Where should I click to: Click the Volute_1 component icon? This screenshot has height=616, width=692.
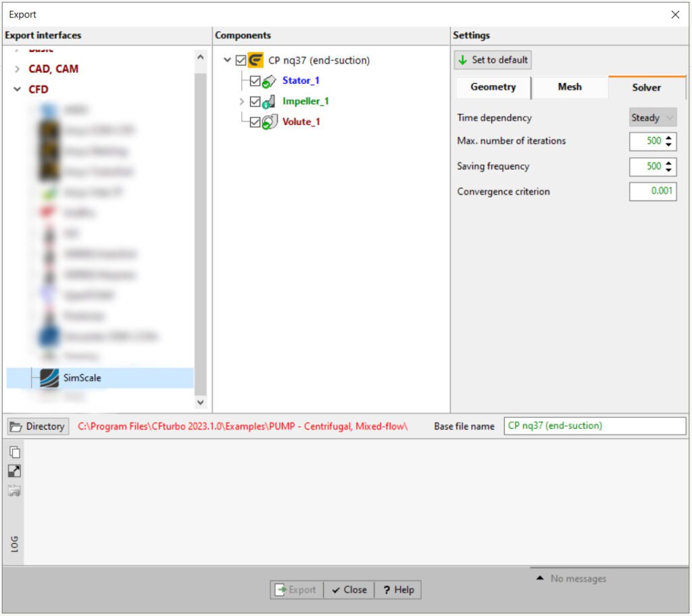point(269,122)
